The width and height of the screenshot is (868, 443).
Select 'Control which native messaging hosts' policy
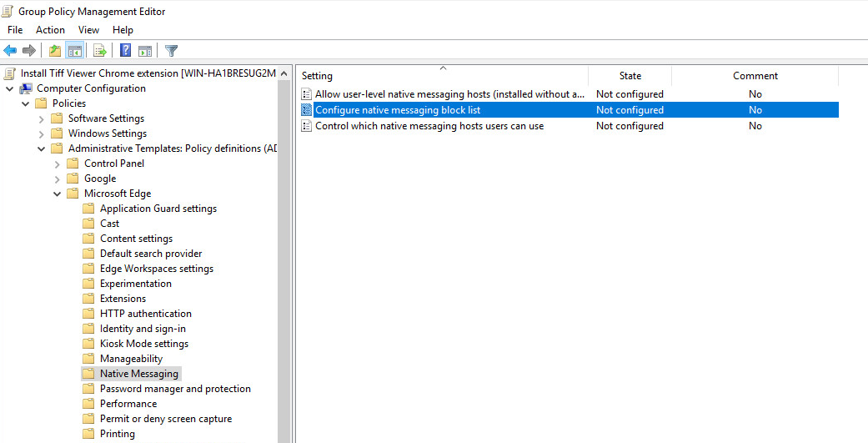[429, 126]
